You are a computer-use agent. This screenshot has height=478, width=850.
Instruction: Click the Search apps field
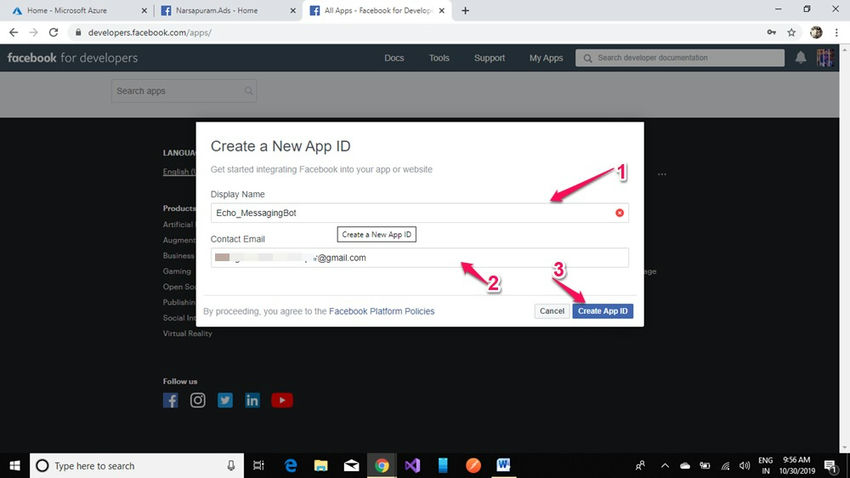point(184,91)
